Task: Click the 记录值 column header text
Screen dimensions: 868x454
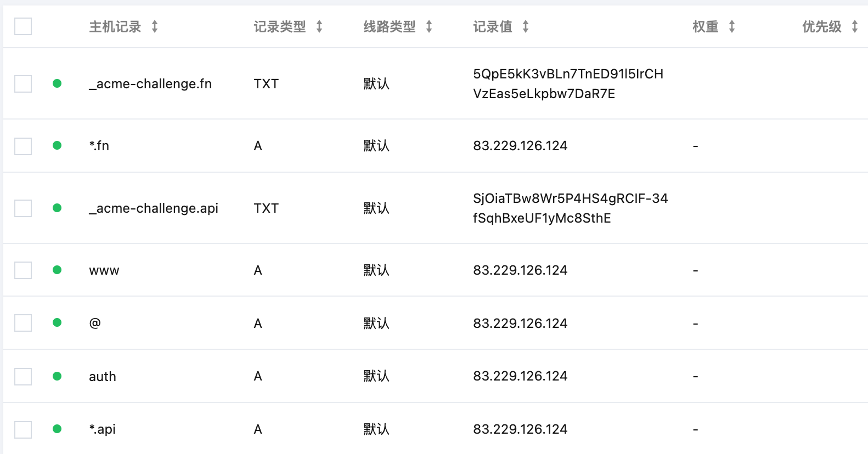Action: [x=493, y=26]
